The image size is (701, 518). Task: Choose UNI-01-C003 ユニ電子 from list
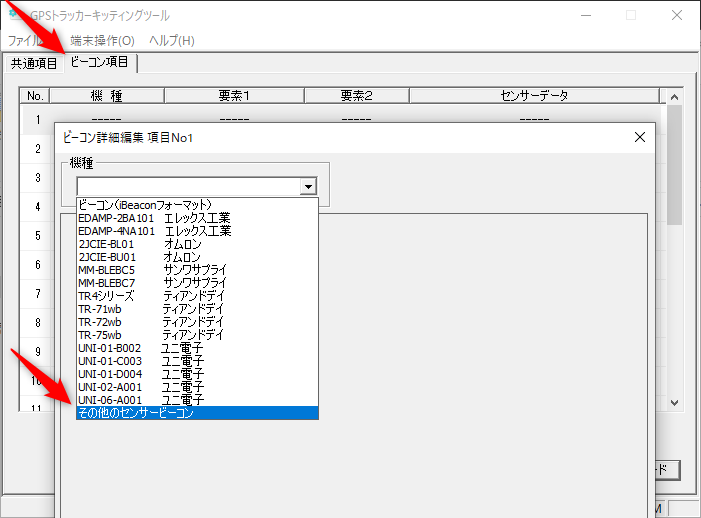coord(197,361)
